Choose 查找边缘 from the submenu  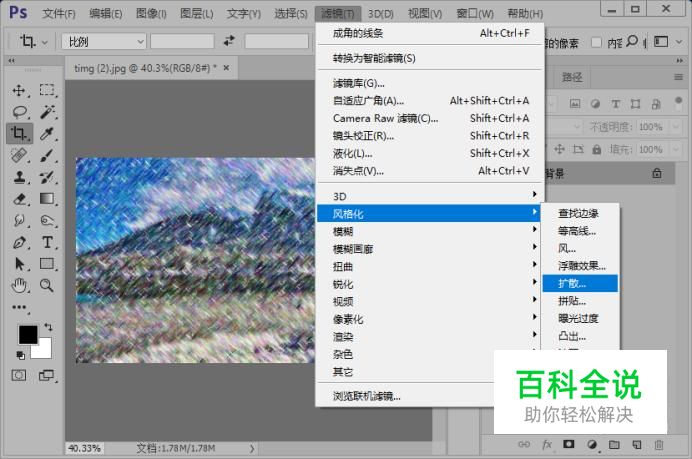(580, 213)
